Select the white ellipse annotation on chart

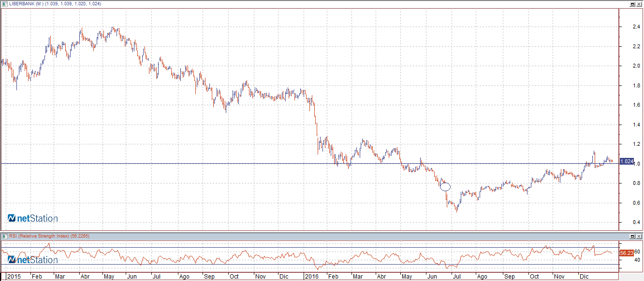point(445,186)
